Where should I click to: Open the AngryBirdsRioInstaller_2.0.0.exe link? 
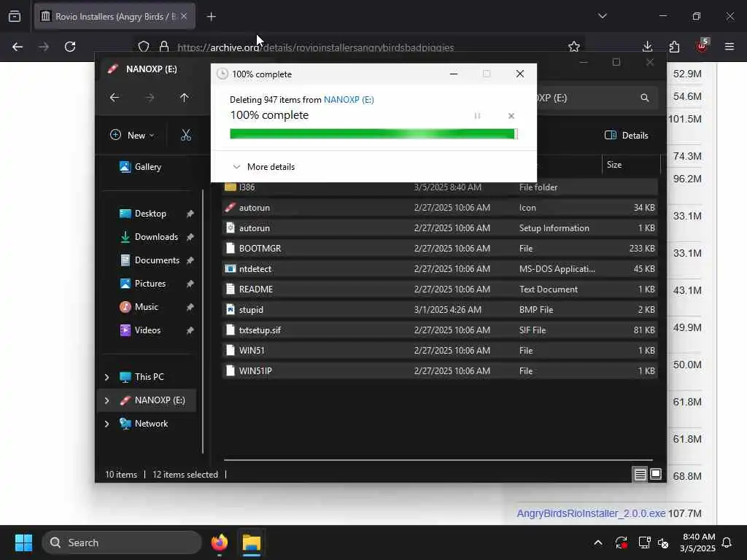tap(591, 513)
